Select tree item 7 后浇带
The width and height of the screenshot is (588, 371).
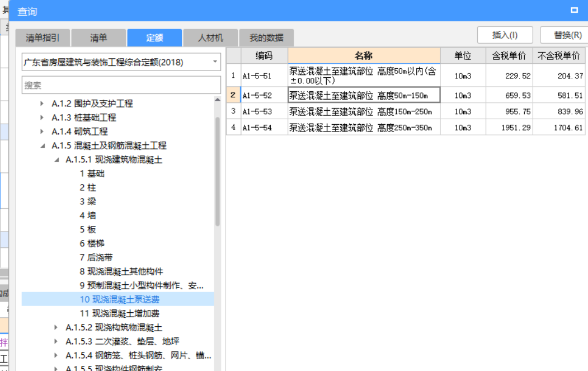click(96, 257)
